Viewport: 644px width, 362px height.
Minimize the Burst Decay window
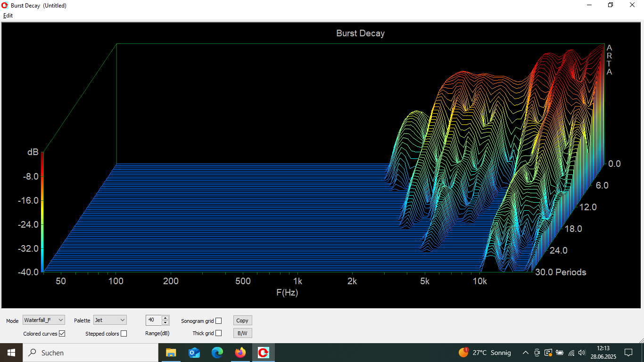click(x=589, y=5)
